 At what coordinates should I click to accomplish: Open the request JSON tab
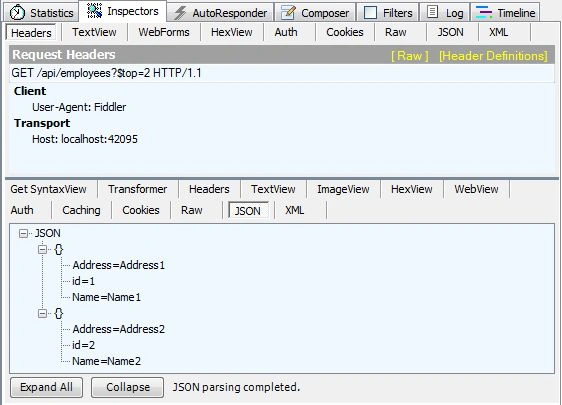coord(450,32)
